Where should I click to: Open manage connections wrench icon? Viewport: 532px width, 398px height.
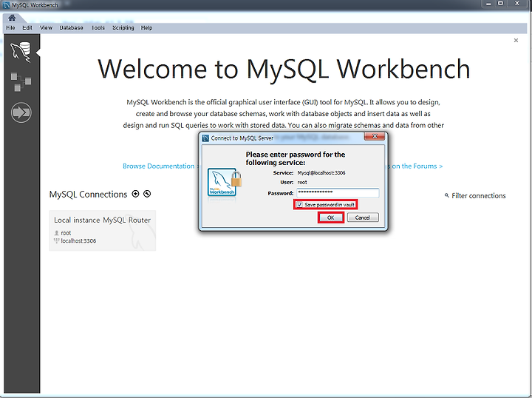pyautogui.click(x=147, y=194)
